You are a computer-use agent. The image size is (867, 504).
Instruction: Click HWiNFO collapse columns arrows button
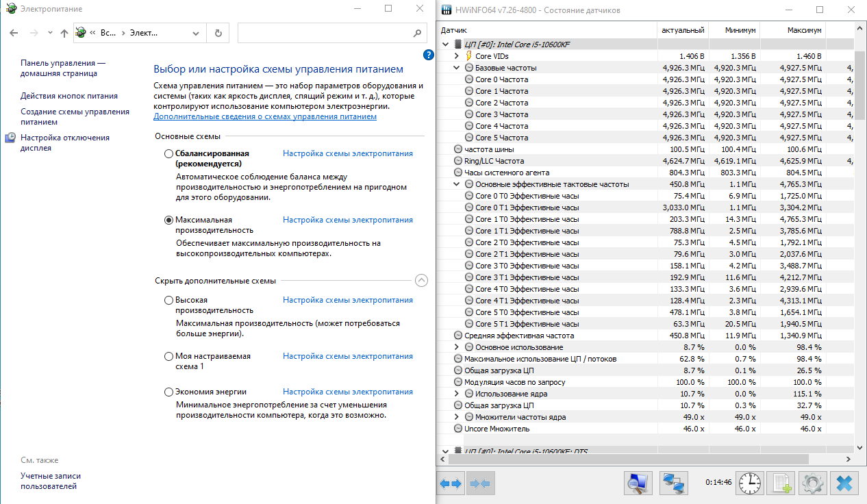click(481, 483)
